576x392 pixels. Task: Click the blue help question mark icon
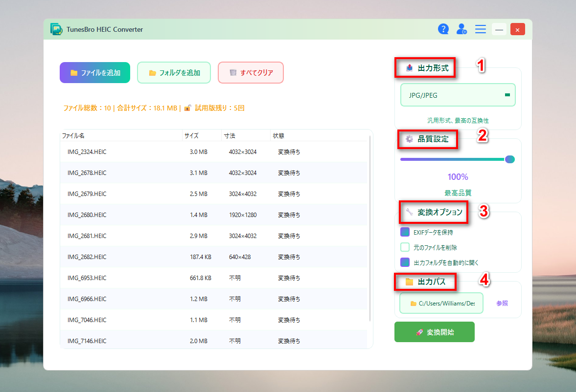click(443, 29)
